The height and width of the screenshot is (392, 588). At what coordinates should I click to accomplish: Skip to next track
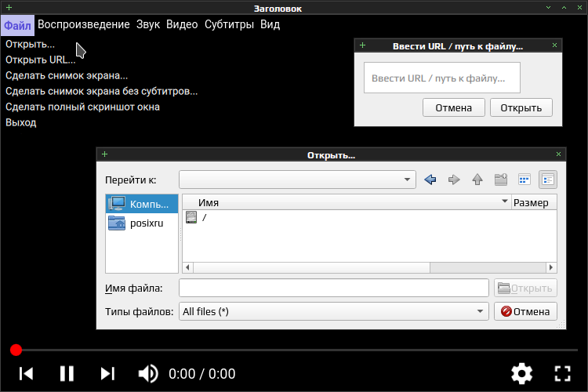click(107, 374)
